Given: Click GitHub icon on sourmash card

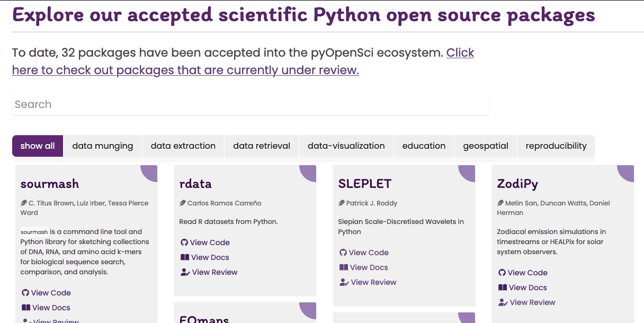Looking at the screenshot, I should [25, 293].
